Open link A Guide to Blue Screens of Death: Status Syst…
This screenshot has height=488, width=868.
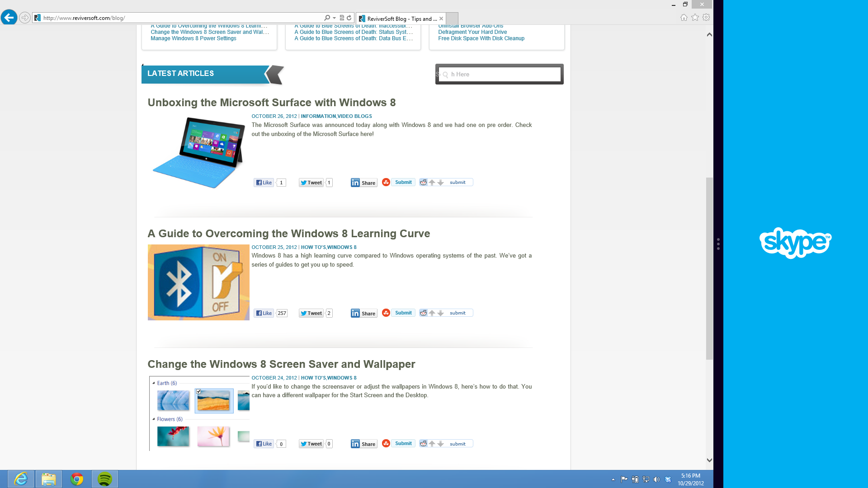click(x=354, y=32)
